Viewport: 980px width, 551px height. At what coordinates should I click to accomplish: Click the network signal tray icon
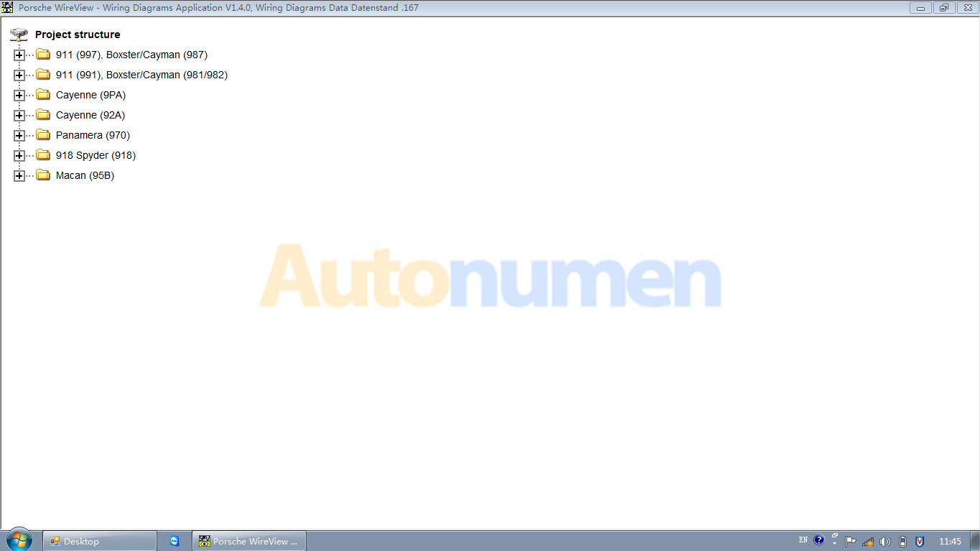coord(868,542)
